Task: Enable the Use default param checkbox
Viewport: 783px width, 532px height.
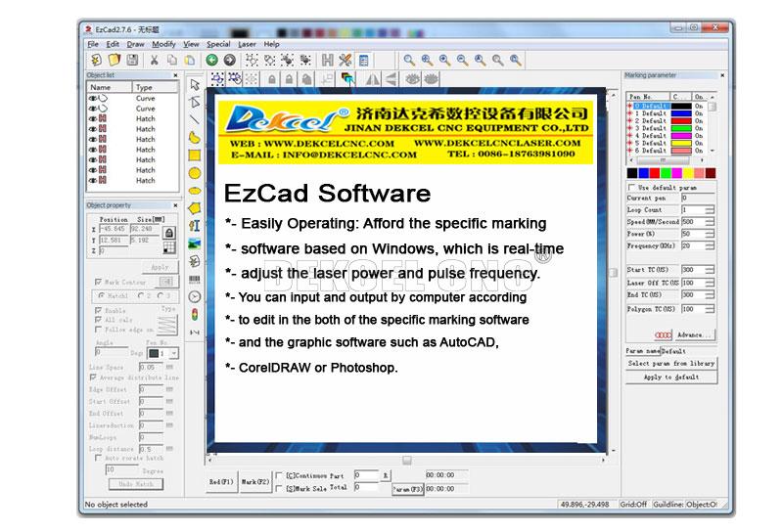Action: [630, 187]
